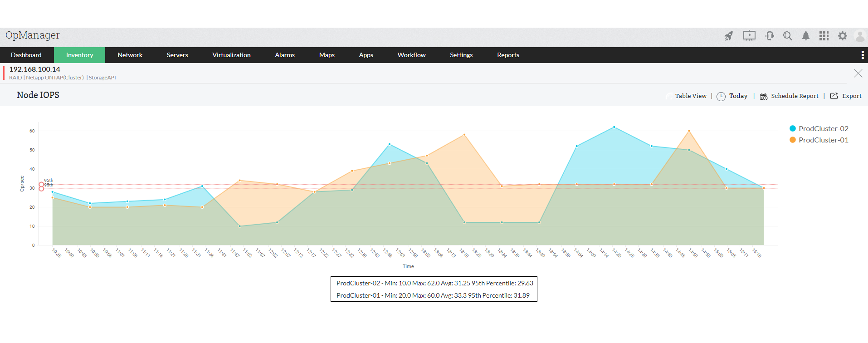868x343 pixels.
Task: Click the 192.168.100.14 device name
Action: click(35, 69)
